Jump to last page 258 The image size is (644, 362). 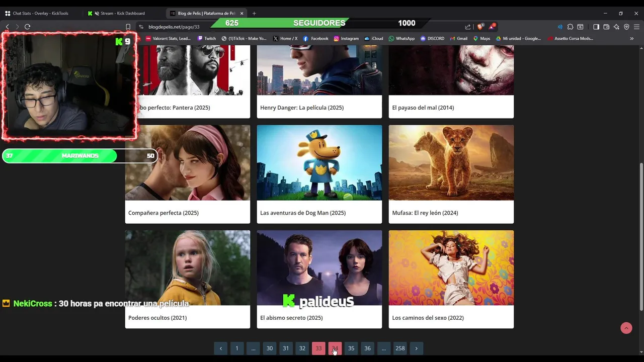(x=400, y=348)
